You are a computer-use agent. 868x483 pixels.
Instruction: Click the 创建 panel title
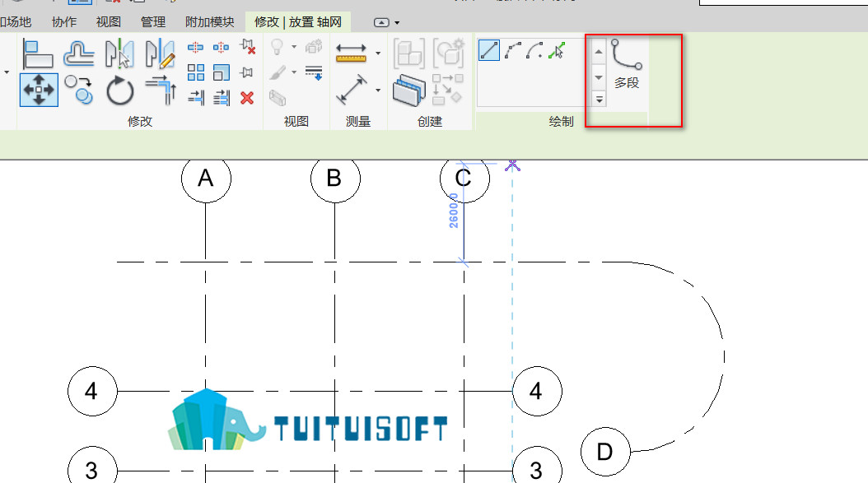(430, 121)
